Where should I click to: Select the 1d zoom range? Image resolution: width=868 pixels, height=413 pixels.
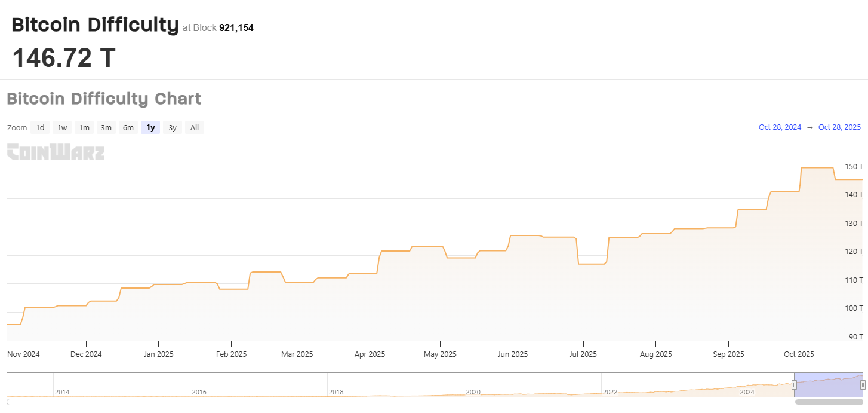[40, 127]
